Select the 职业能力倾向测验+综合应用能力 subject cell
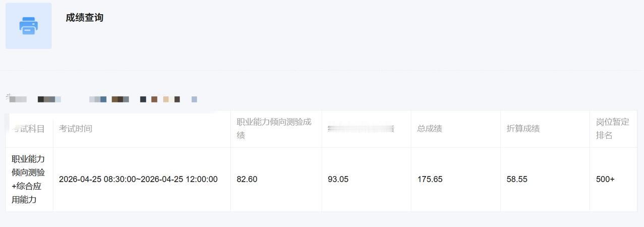The height and width of the screenshot is (227, 644). click(x=29, y=180)
